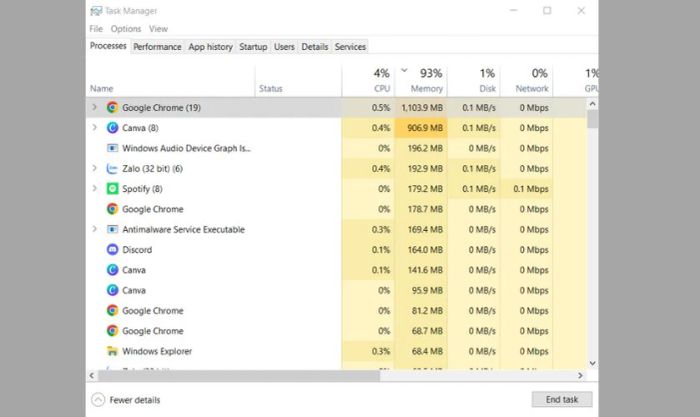Click the Chrome icon in the 81.2 MB row
Image resolution: width=700 pixels, height=417 pixels.
(x=112, y=311)
